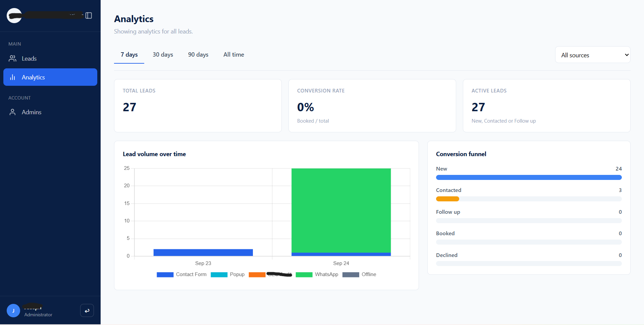
Task: Click the blue bar for Sep 23
Action: click(x=203, y=253)
